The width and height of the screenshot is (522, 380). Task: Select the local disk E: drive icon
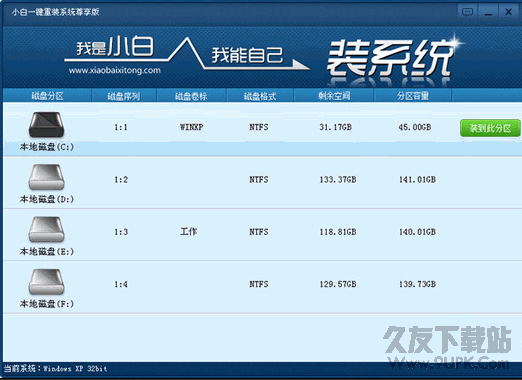tap(46, 229)
